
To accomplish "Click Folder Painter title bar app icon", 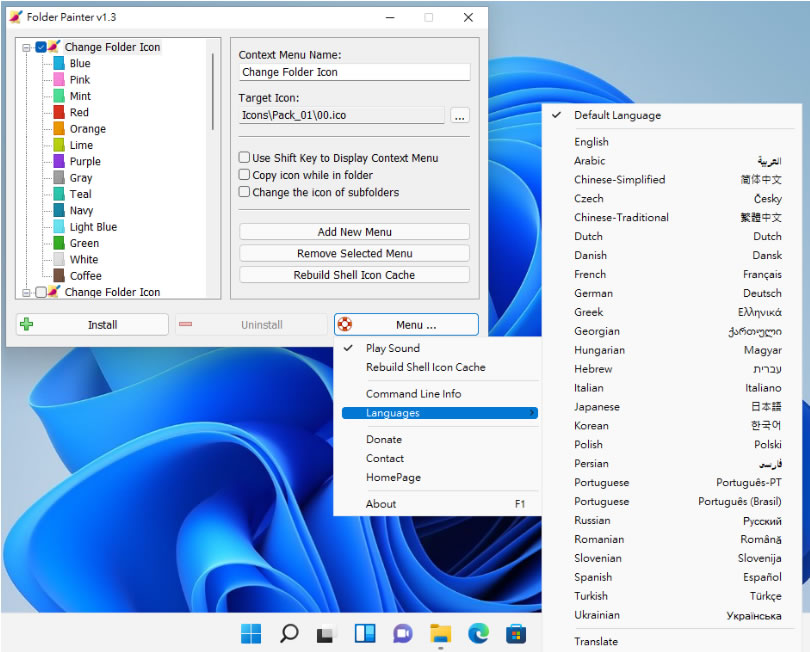I will pyautogui.click(x=15, y=17).
